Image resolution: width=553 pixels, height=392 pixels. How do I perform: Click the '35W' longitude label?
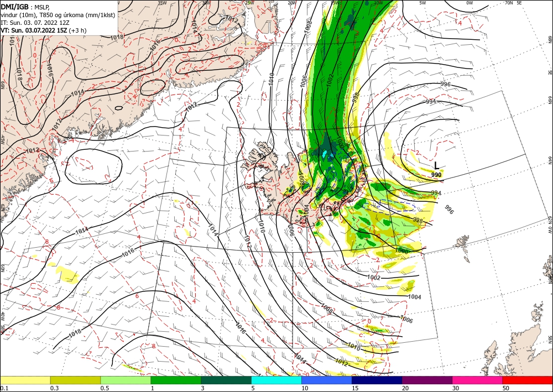coord(162,3)
